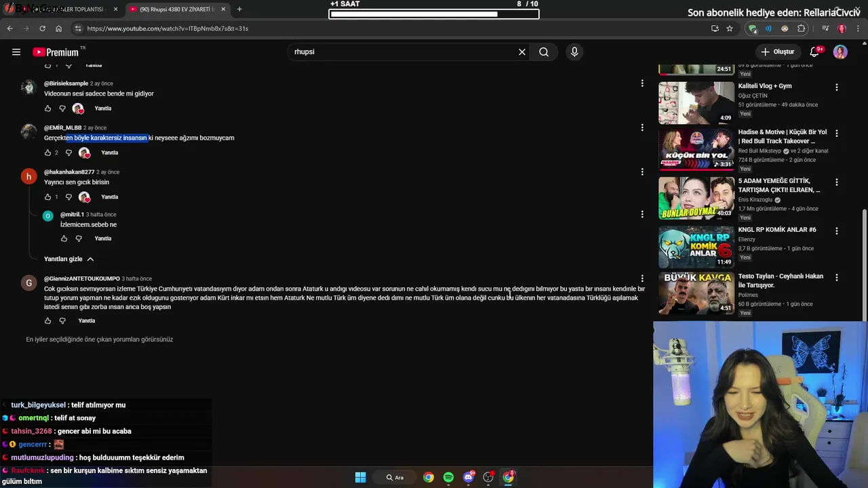The height and width of the screenshot is (488, 868).
Task: Dislike the @EMİR_MLBB comment
Action: click(x=68, y=152)
